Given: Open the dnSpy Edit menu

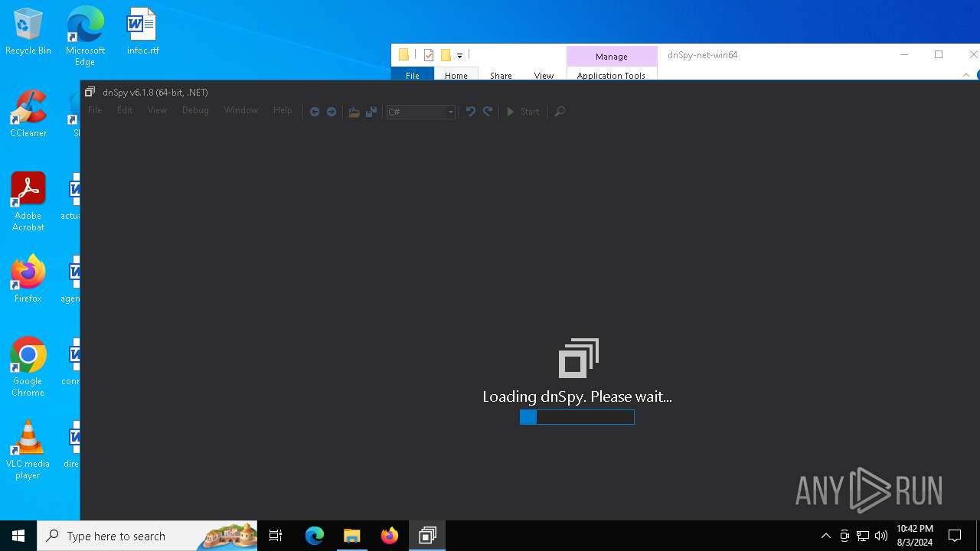Looking at the screenshot, I should click(125, 110).
